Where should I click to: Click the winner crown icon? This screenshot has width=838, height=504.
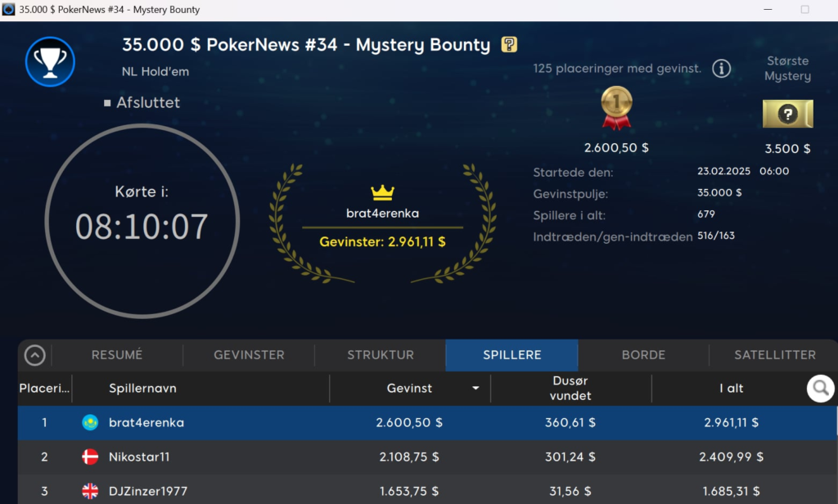click(x=382, y=192)
